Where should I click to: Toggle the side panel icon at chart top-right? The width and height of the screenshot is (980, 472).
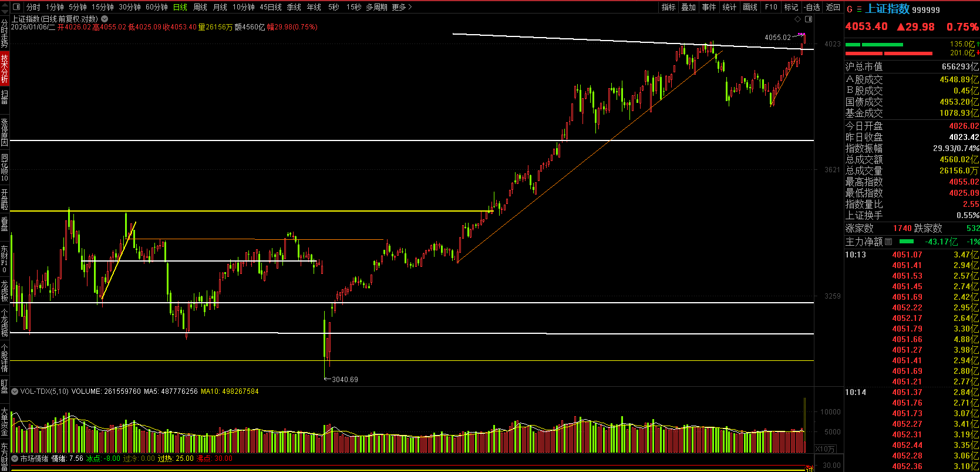[x=809, y=19]
